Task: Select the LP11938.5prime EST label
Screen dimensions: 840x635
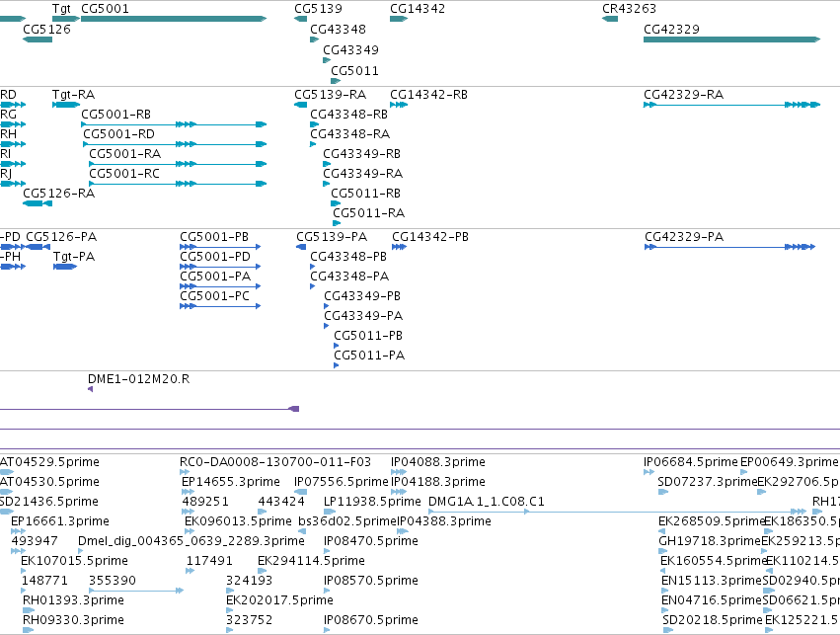Action: coord(372,502)
